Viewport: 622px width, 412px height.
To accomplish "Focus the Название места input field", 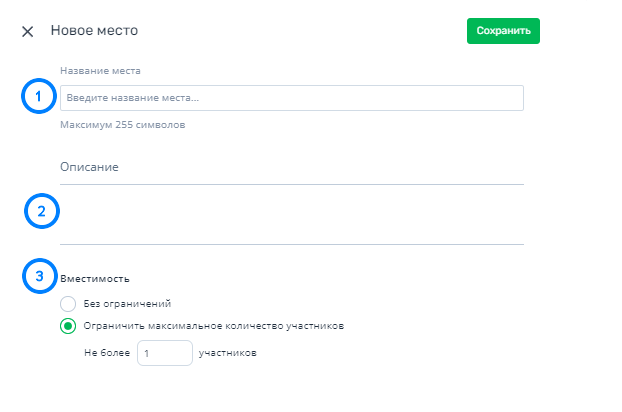I will pyautogui.click(x=292, y=98).
